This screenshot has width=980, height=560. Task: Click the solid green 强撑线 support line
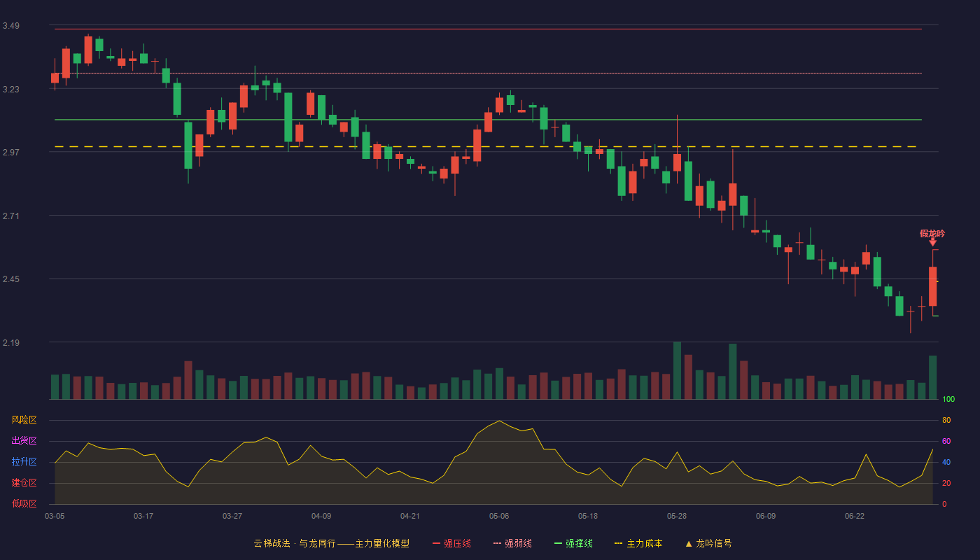[x=488, y=120]
